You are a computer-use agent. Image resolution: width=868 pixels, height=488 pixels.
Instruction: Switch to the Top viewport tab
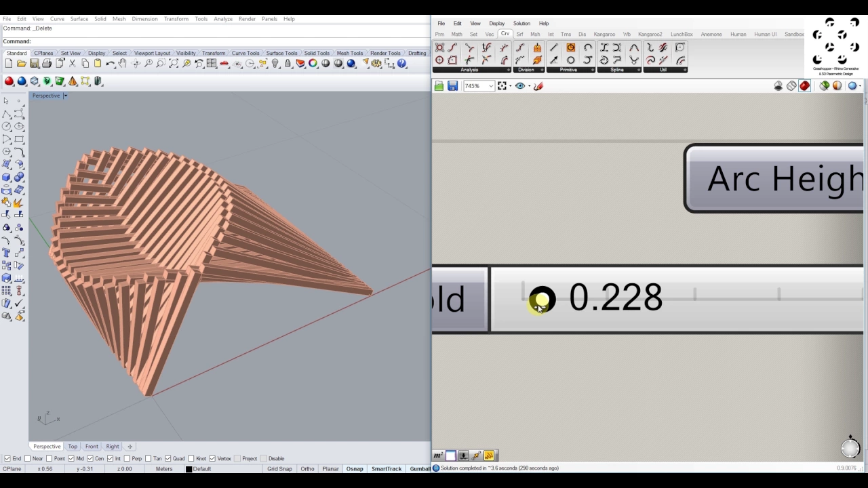73,447
